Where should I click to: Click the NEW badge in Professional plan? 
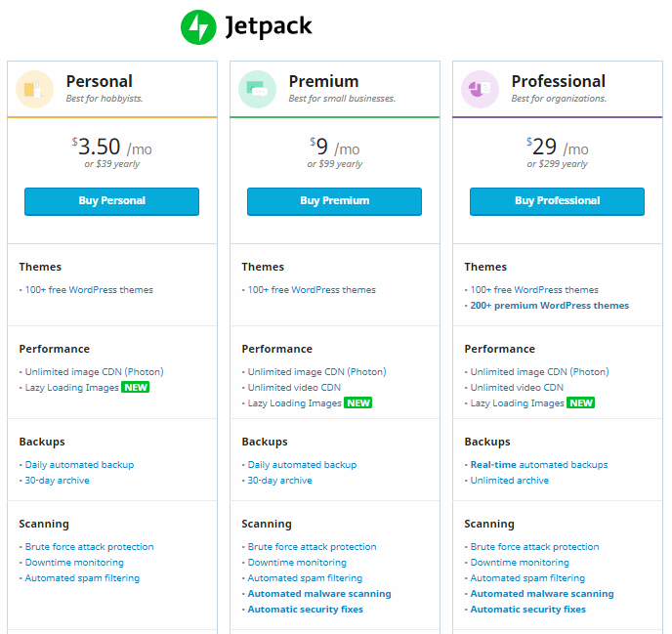pyautogui.click(x=581, y=402)
